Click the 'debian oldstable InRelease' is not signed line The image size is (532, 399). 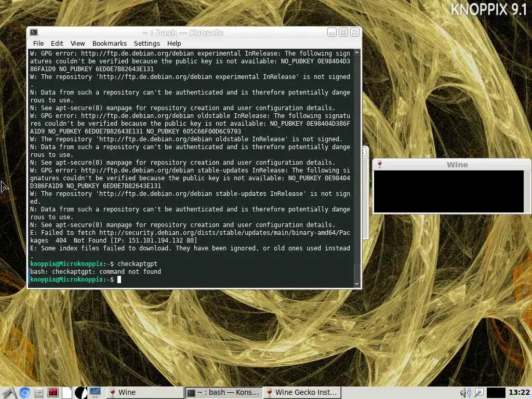[x=187, y=139]
